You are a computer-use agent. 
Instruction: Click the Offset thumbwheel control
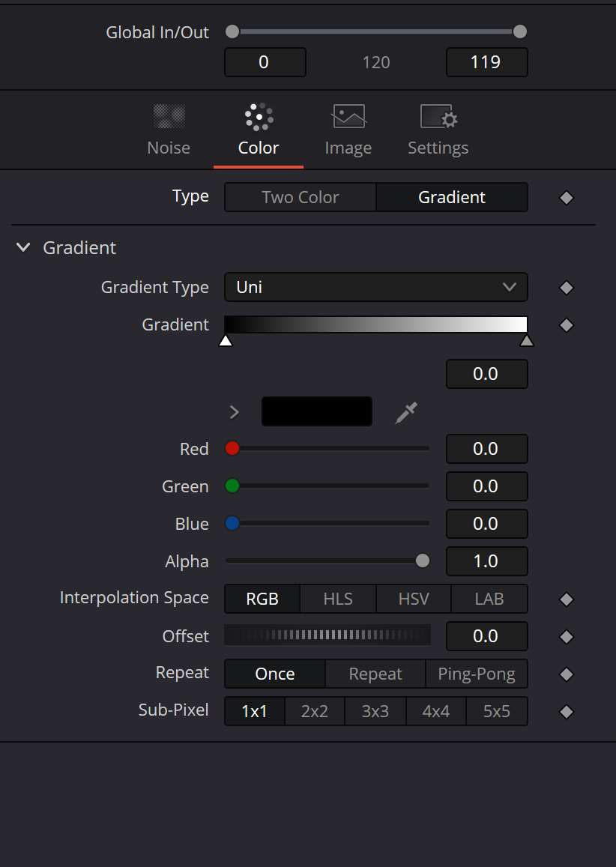pos(327,635)
